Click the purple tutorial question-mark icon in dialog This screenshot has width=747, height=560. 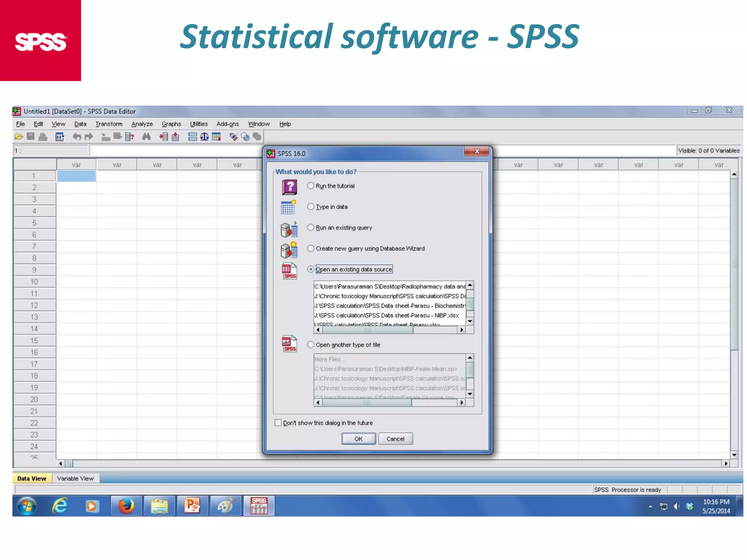(289, 187)
